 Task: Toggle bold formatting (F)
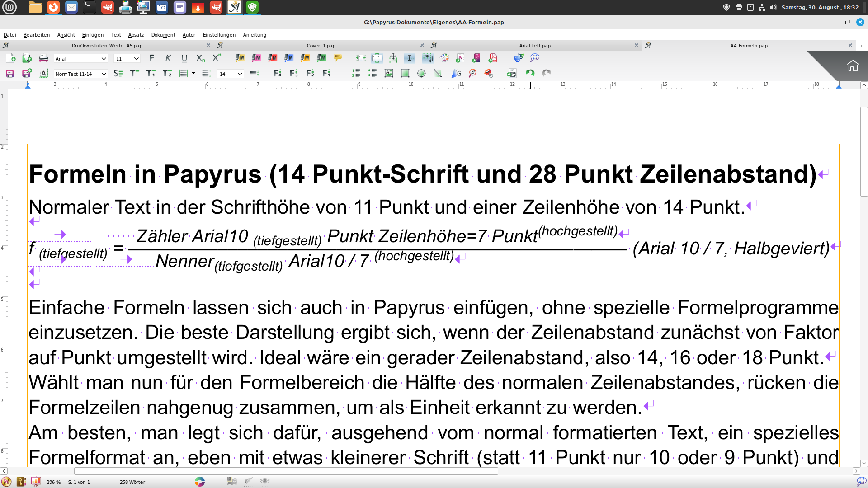(151, 58)
